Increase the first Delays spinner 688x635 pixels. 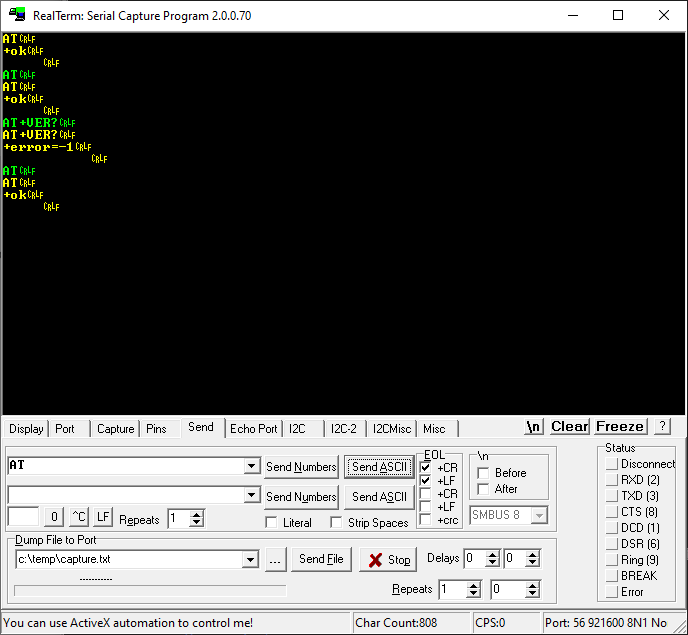(492, 555)
